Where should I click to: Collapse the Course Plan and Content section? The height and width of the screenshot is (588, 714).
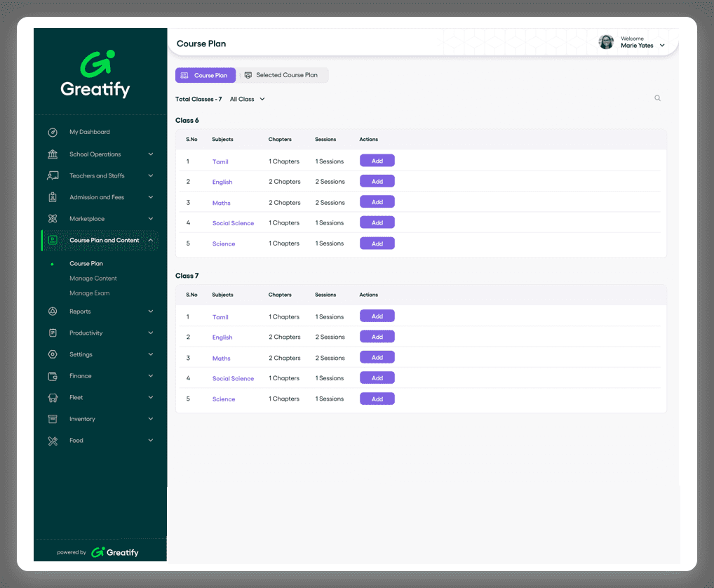click(x=150, y=241)
